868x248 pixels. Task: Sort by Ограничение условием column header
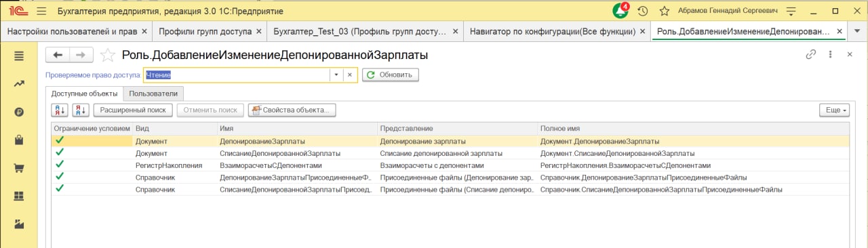click(x=92, y=128)
